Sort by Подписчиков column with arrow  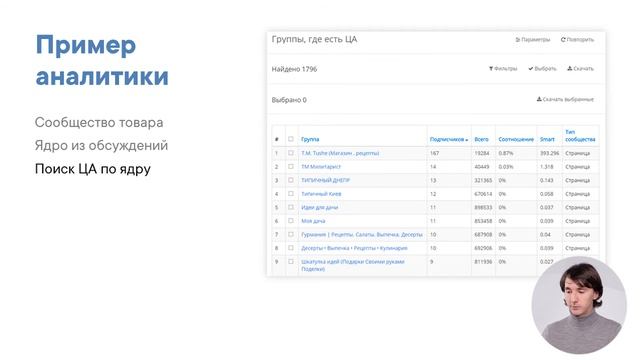(449, 139)
